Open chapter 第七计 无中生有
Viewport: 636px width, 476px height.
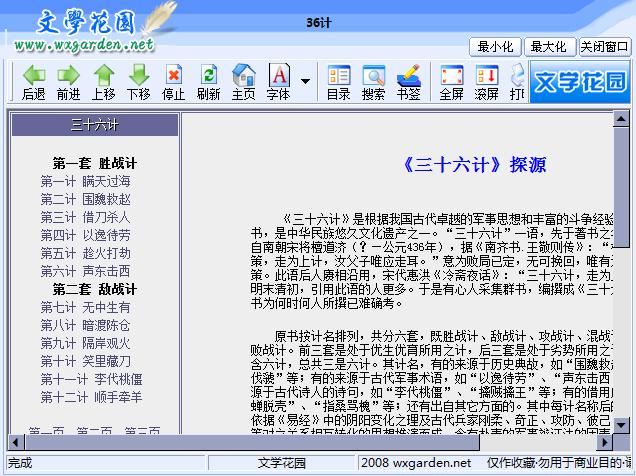point(85,307)
